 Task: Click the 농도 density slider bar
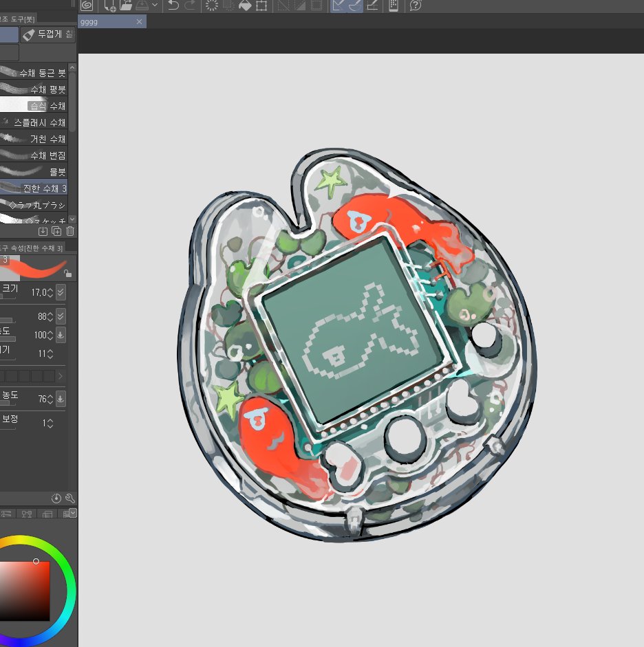(8, 404)
